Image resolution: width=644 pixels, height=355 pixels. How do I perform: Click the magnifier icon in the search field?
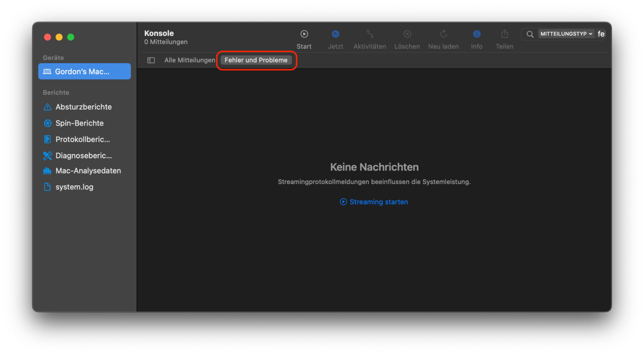click(530, 34)
